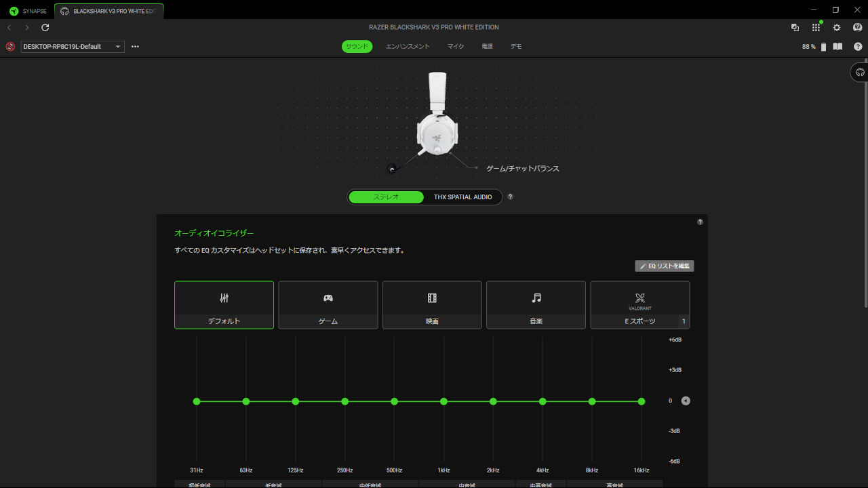Click the 63Hz equalizer slider handle
This screenshot has height=488, width=868.
[246, 401]
